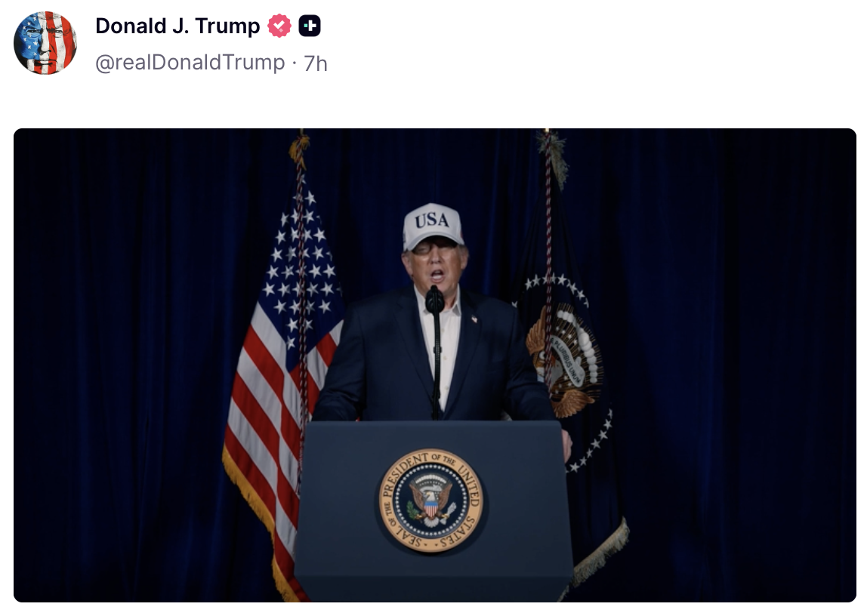Click the red verified checkmark badge
867x616 pixels.
pos(279,26)
